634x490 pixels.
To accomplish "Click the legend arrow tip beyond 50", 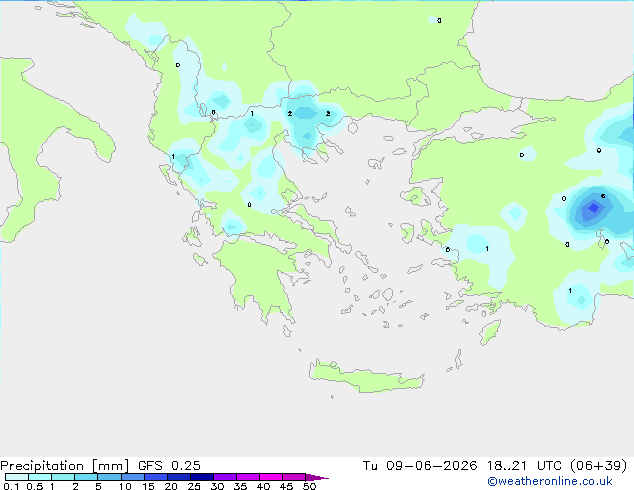I will click(317, 477).
